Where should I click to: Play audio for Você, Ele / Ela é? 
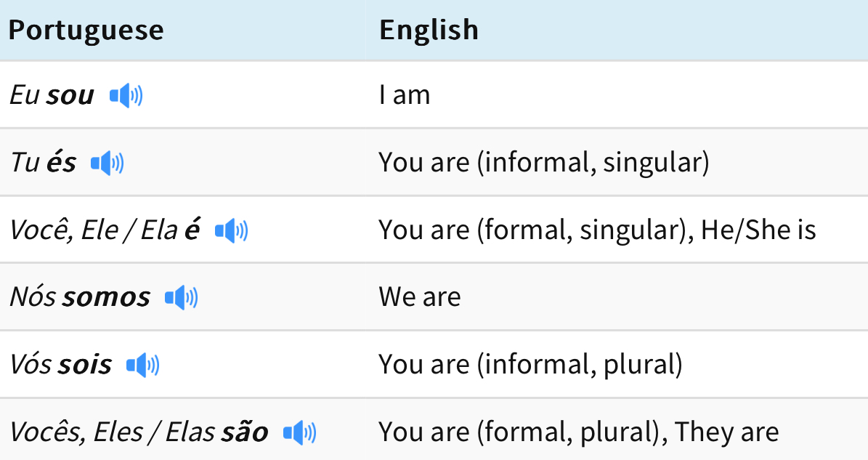click(x=232, y=231)
